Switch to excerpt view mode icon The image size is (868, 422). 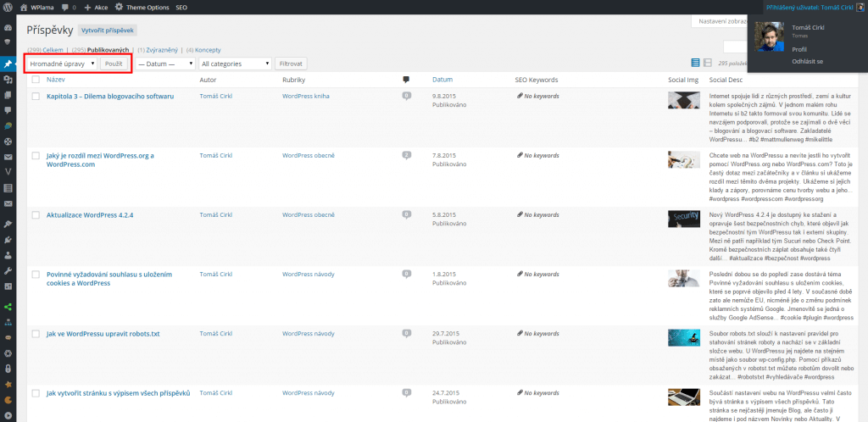pos(708,63)
